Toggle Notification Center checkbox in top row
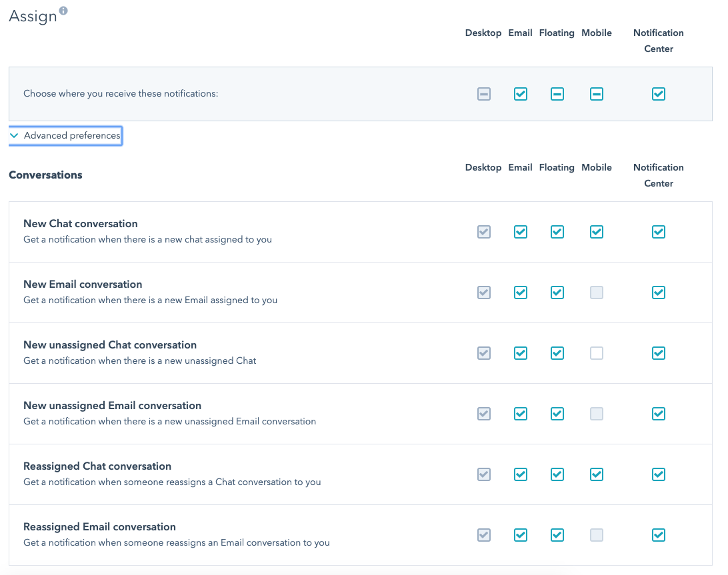Screen dimensions: 728x575 click(659, 94)
